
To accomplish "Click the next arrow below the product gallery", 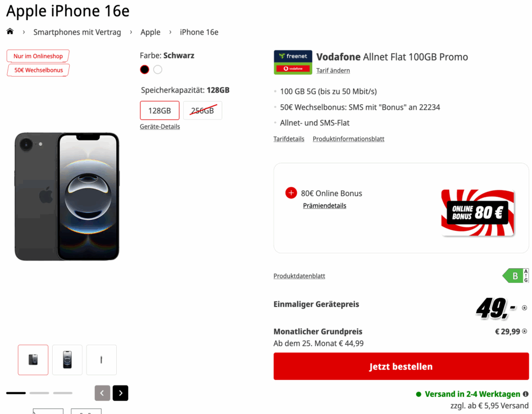I will [120, 393].
